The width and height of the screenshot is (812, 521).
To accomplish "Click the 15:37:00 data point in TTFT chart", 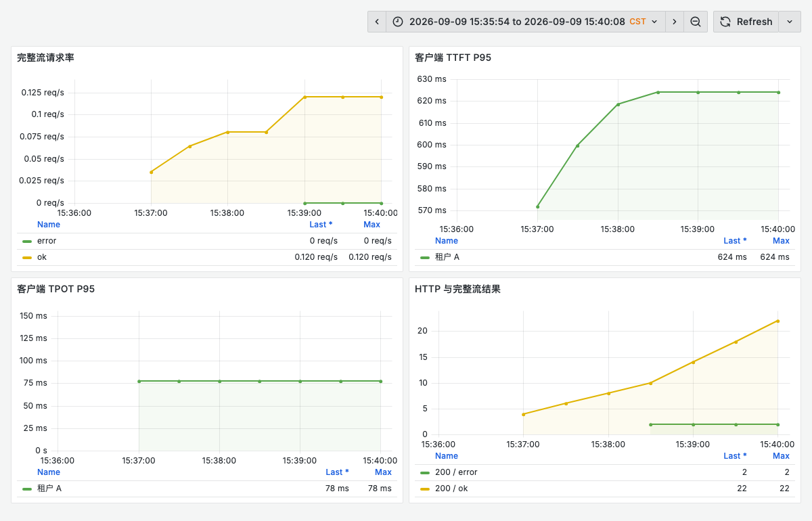I will pyautogui.click(x=537, y=207).
